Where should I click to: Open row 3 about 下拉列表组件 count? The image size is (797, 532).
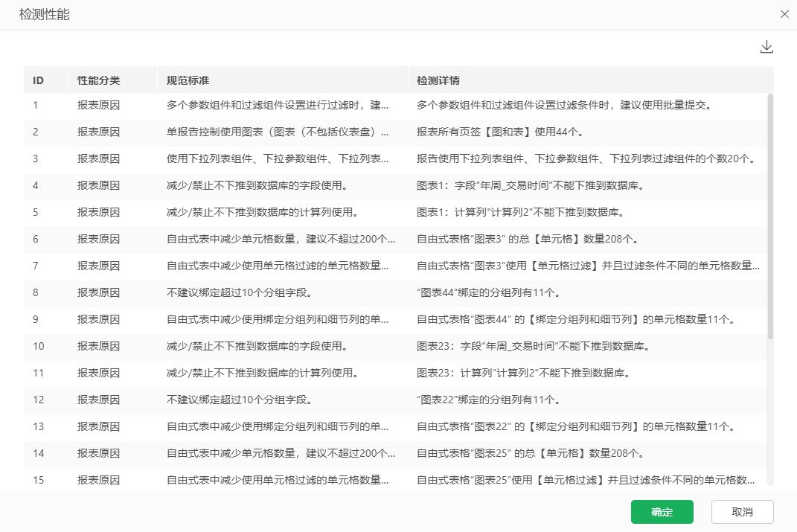click(x=395, y=158)
